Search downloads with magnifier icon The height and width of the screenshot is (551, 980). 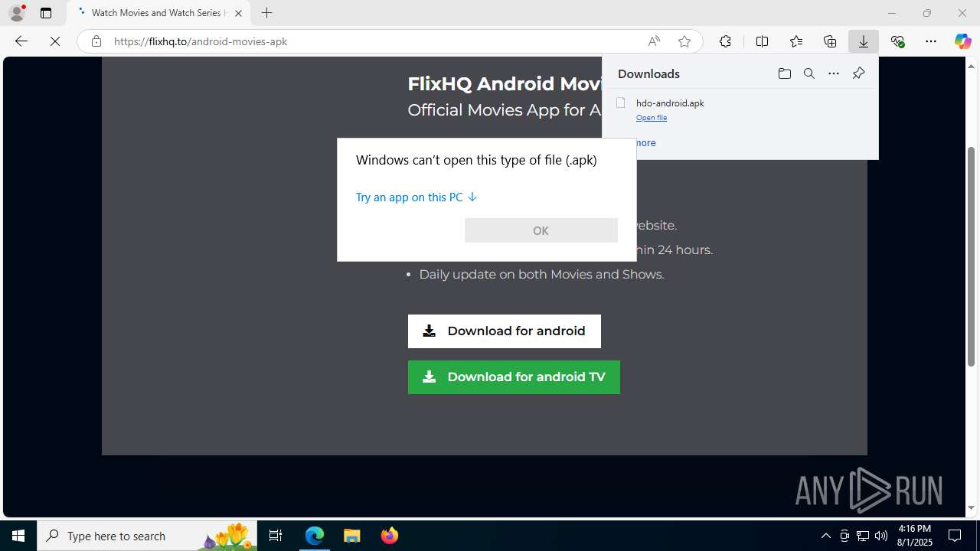[808, 73]
